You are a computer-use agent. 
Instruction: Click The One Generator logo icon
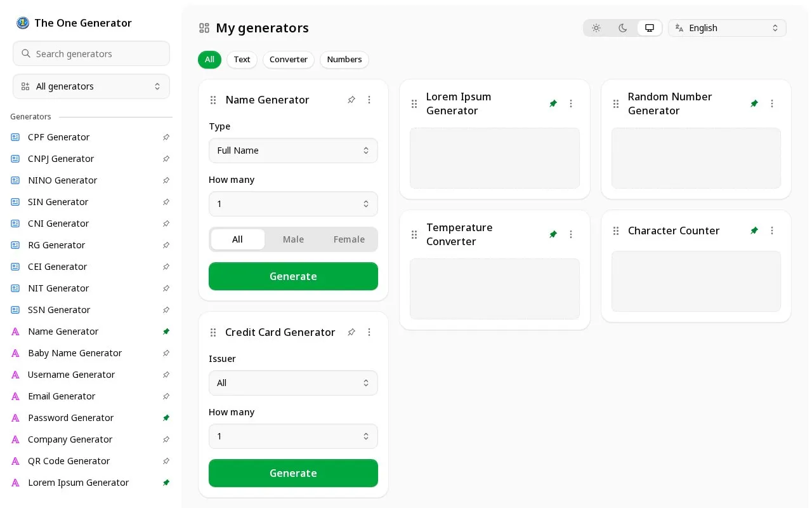pos(23,23)
